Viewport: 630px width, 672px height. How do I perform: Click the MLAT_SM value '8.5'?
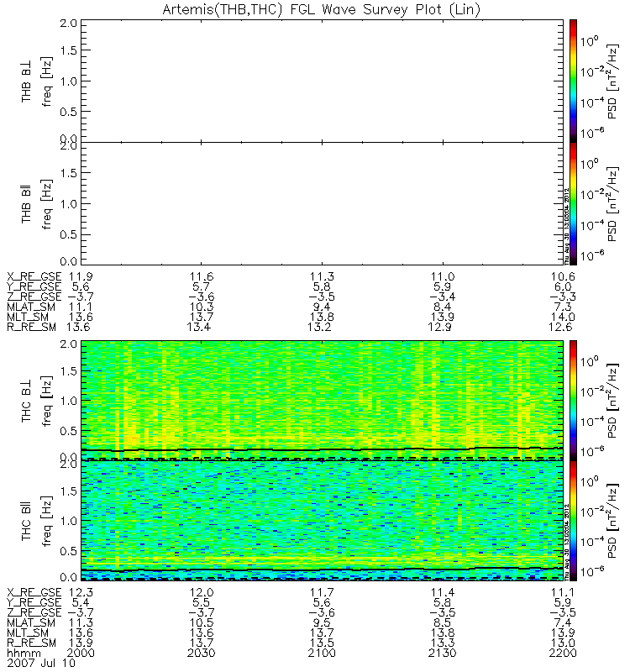(443, 622)
